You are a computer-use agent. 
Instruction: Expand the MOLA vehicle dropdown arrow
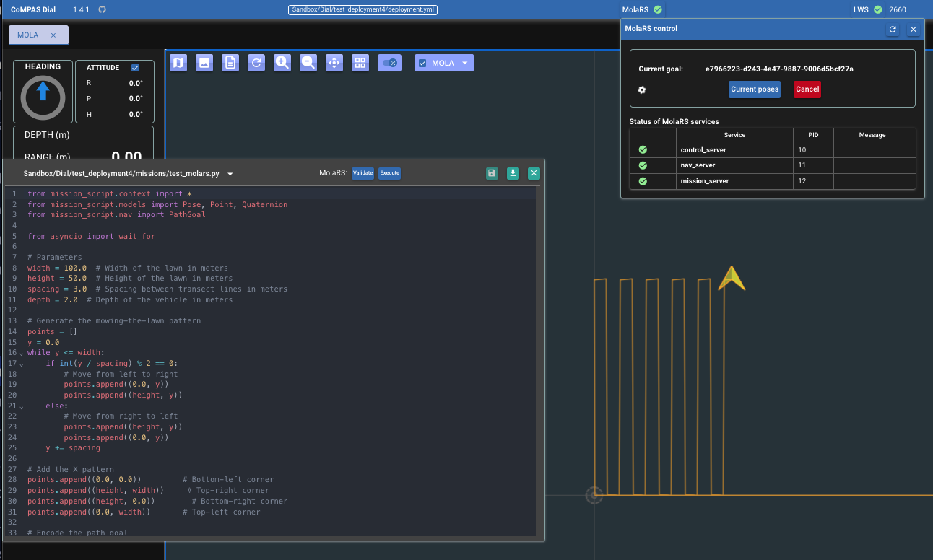464,63
